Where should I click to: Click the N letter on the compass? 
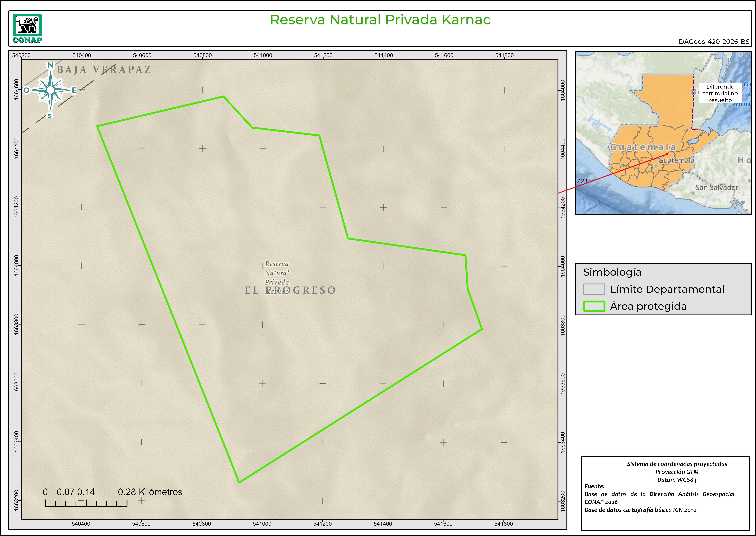50,65
